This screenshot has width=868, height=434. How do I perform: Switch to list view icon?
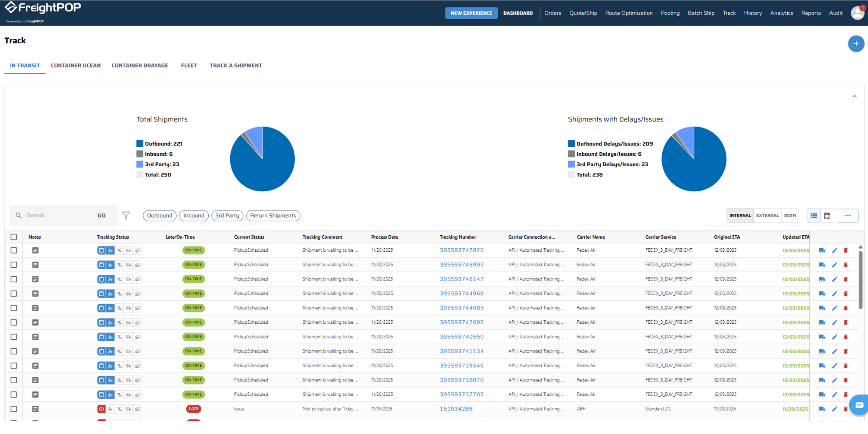(x=814, y=216)
